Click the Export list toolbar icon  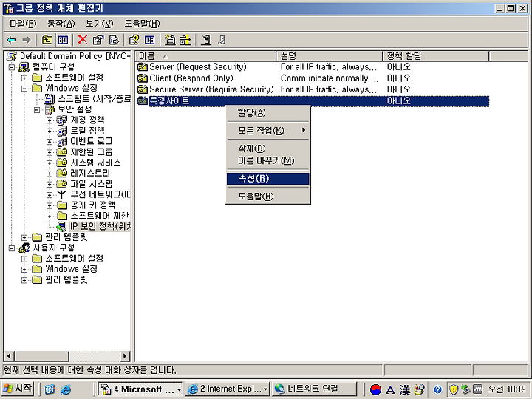click(x=114, y=40)
